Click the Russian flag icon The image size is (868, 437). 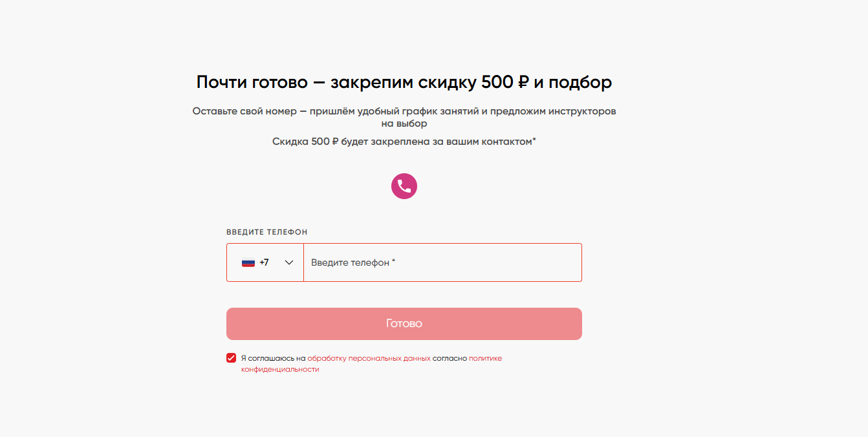248,262
